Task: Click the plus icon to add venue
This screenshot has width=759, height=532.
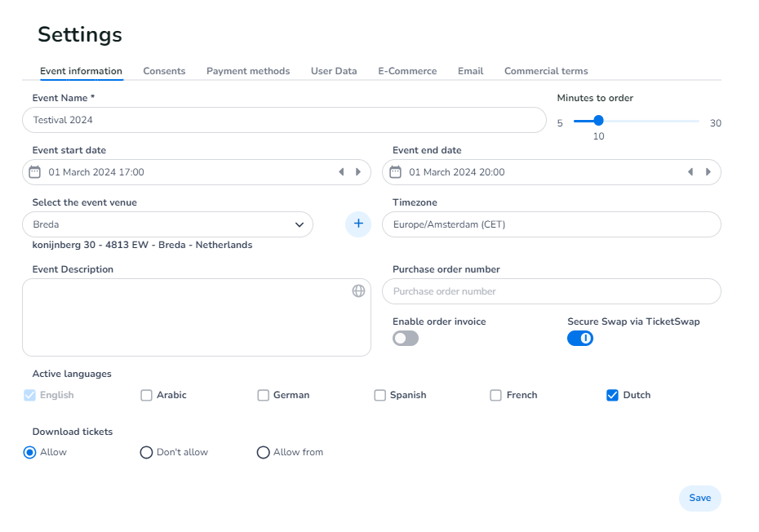Action: pyautogui.click(x=358, y=224)
